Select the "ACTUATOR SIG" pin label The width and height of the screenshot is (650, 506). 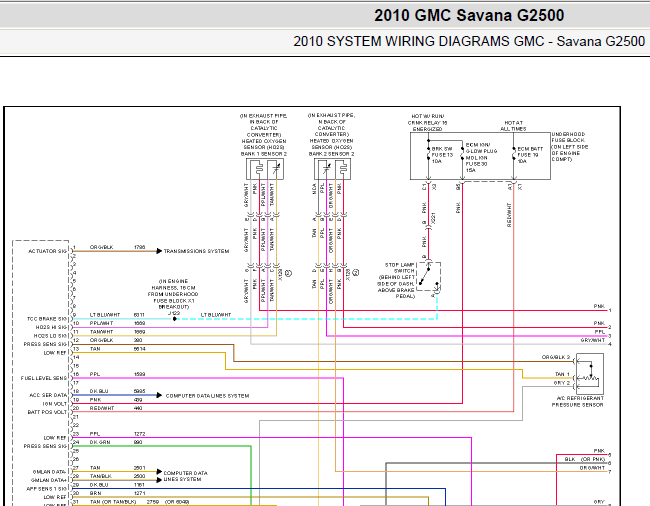[x=47, y=251]
